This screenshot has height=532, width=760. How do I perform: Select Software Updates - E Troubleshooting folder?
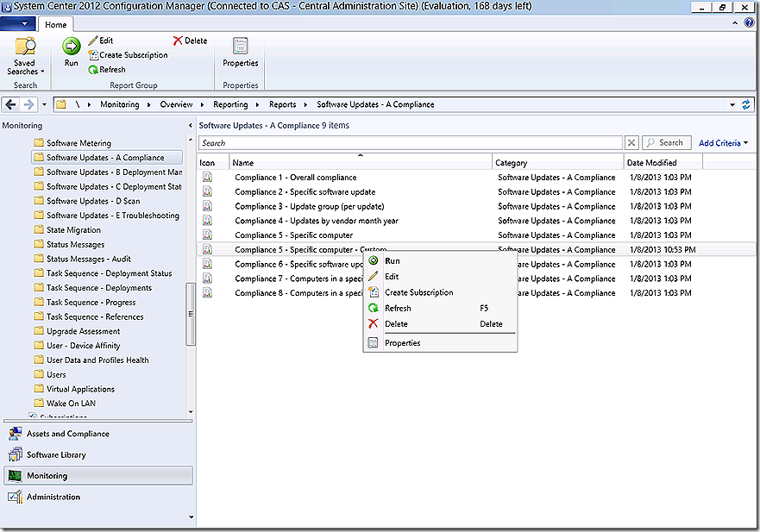point(107,216)
